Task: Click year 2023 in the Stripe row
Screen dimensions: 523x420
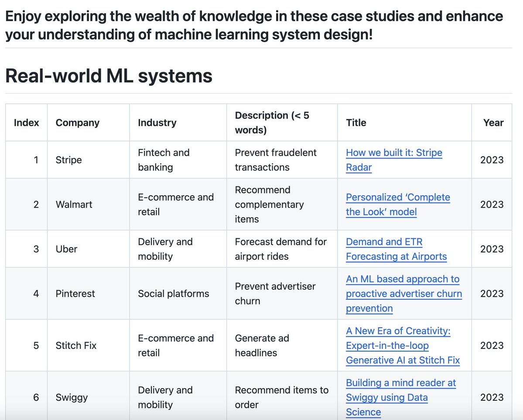Action: coord(492,160)
